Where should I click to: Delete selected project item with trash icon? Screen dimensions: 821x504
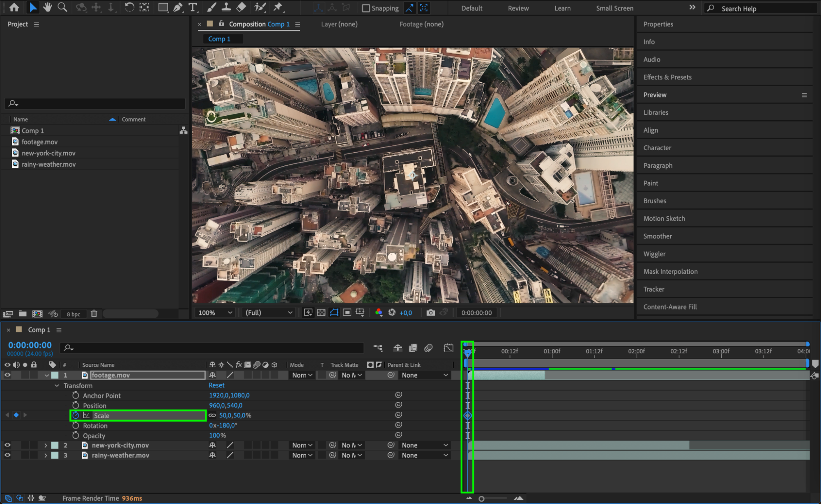[x=94, y=314]
